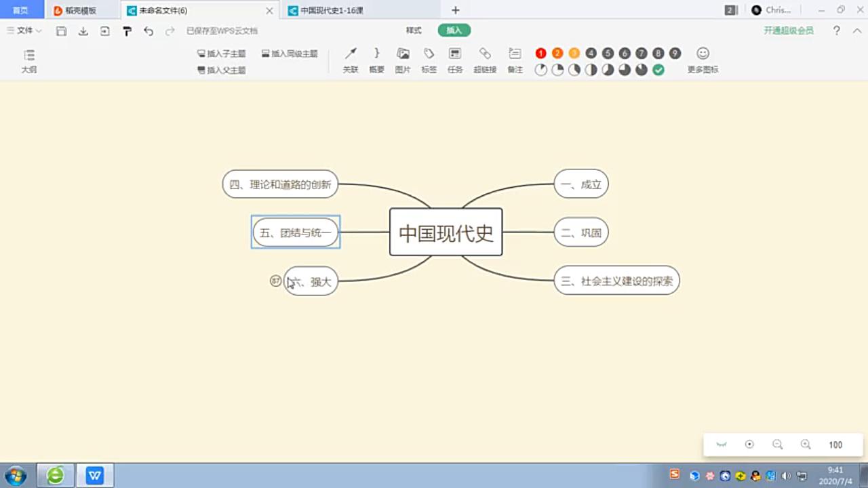Add a 标签 label

point(429,61)
